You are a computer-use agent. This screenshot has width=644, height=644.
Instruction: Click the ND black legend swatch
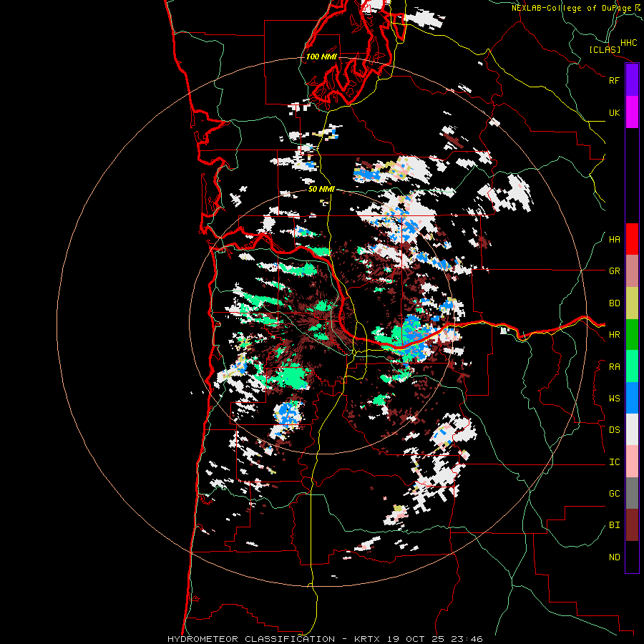click(632, 557)
